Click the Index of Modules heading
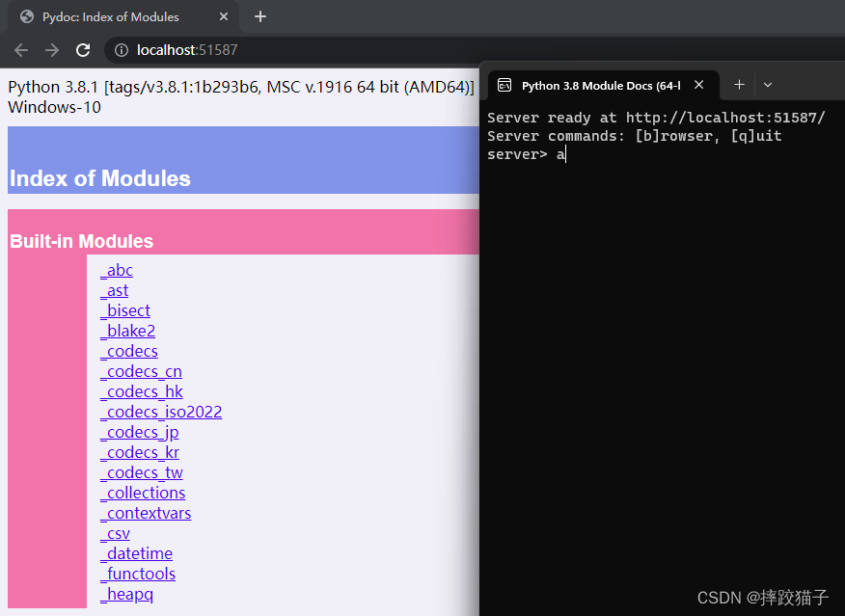The height and width of the screenshot is (616, 845). pyautogui.click(x=99, y=178)
